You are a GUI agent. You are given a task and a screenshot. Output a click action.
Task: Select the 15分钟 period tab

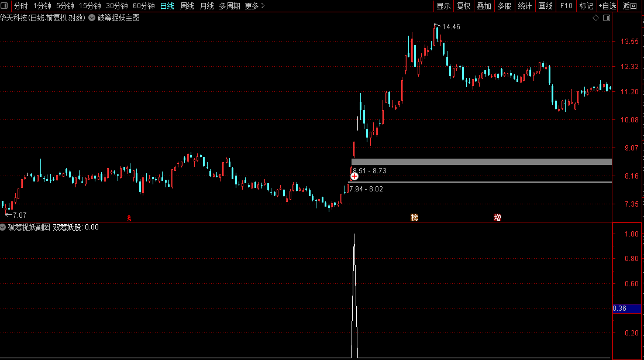(89, 6)
